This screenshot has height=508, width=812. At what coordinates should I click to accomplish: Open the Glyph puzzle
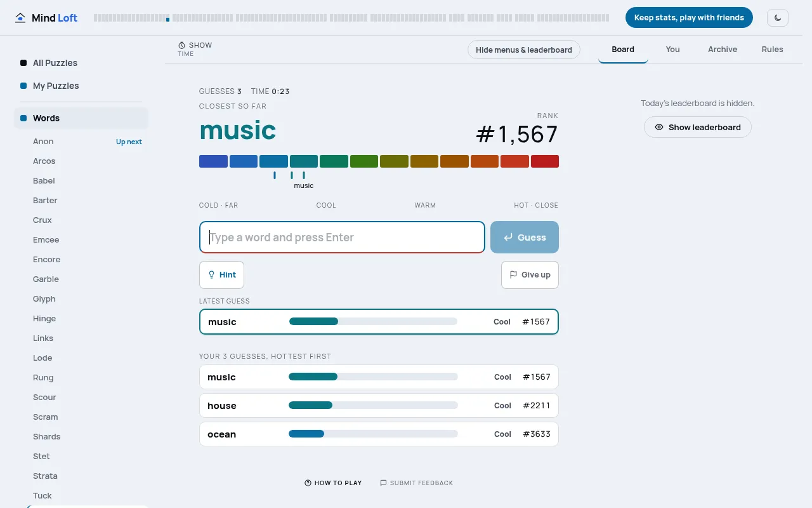point(88,299)
